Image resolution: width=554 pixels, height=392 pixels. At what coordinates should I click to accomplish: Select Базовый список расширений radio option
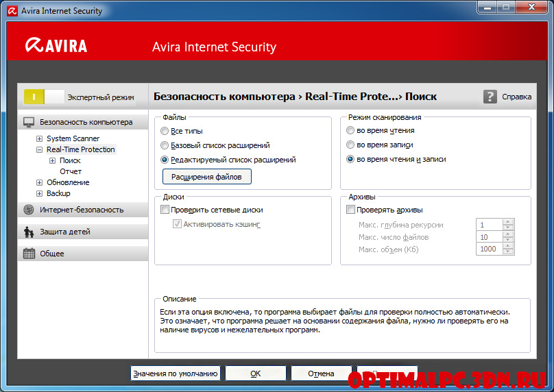tap(165, 145)
